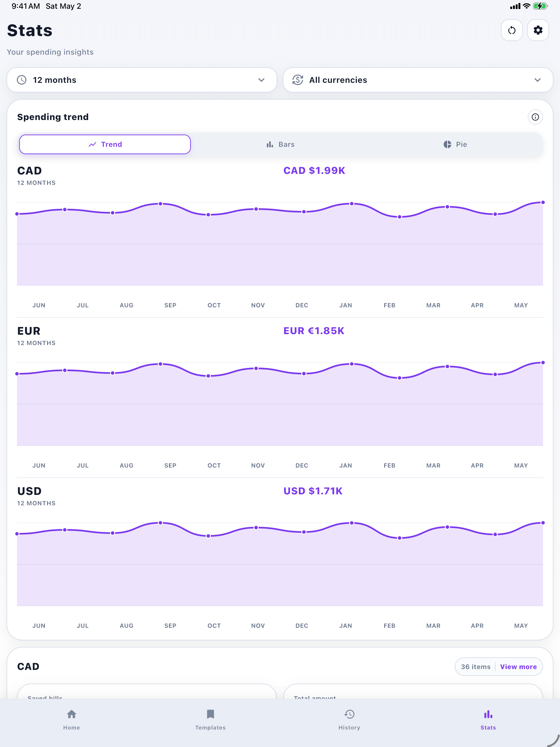Click the MAR data point on EUR chart
This screenshot has height=747, width=560.
(x=447, y=366)
